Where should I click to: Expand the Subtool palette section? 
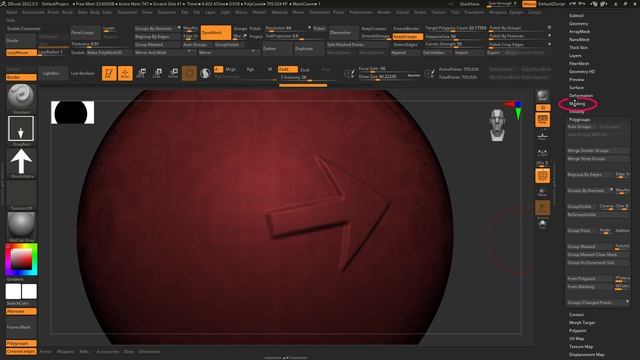tap(576, 16)
